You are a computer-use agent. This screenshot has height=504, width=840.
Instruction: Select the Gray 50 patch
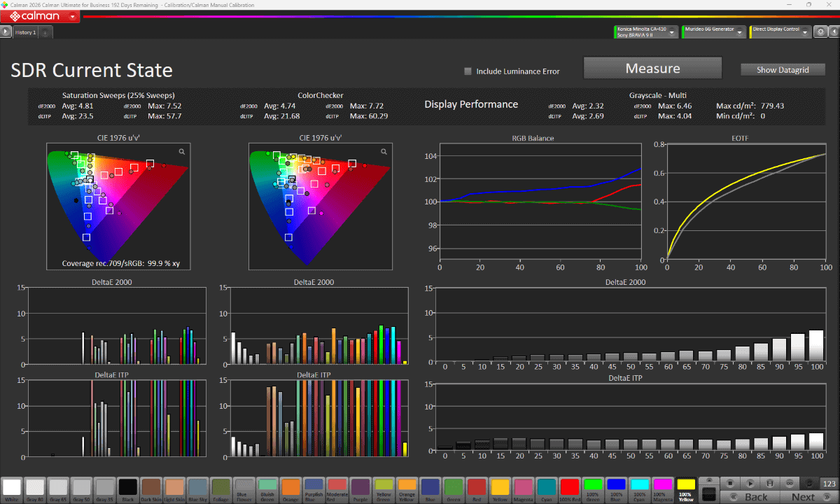coord(81,489)
